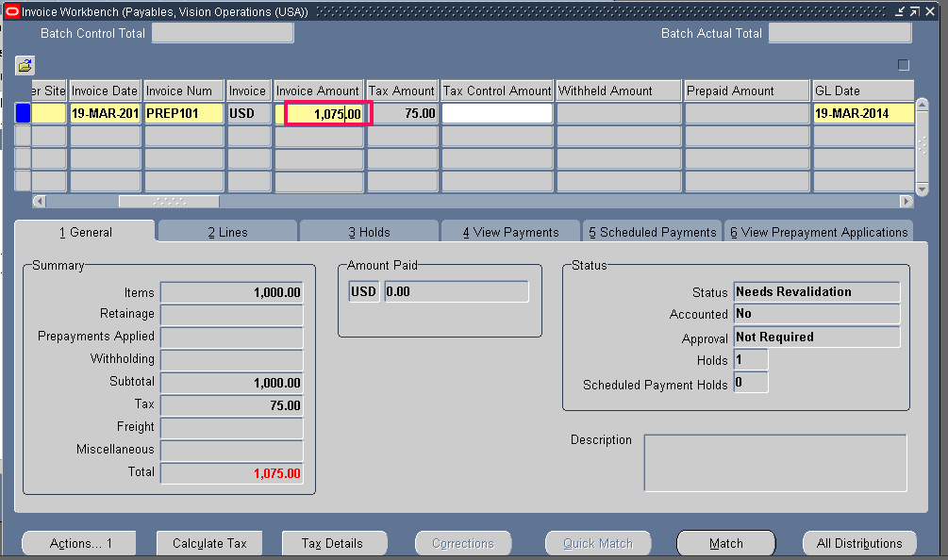This screenshot has height=560, width=948.
Task: Click the red Total value 1,075.00
Action: pos(231,473)
